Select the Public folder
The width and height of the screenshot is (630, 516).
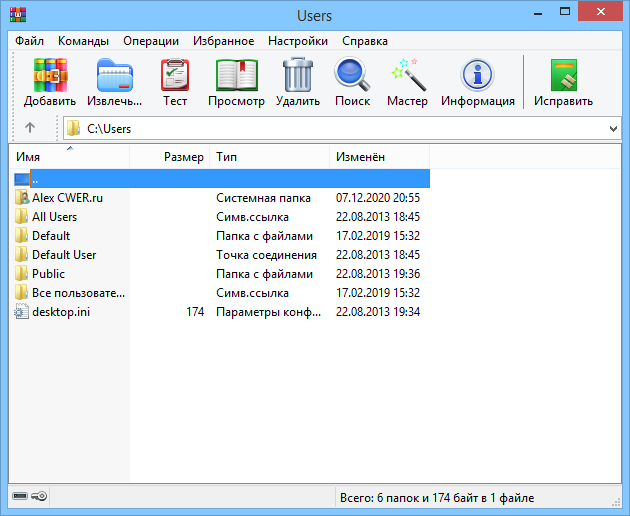coord(48,274)
